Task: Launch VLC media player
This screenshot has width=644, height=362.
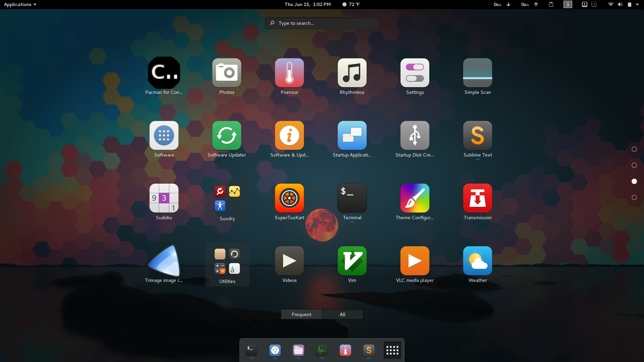Action: tap(415, 261)
